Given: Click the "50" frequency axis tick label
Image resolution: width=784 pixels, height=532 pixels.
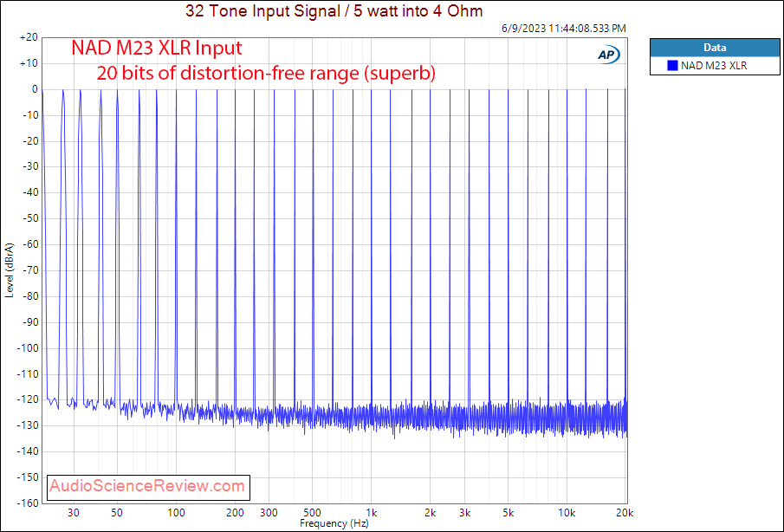Looking at the screenshot, I should click(x=116, y=513).
